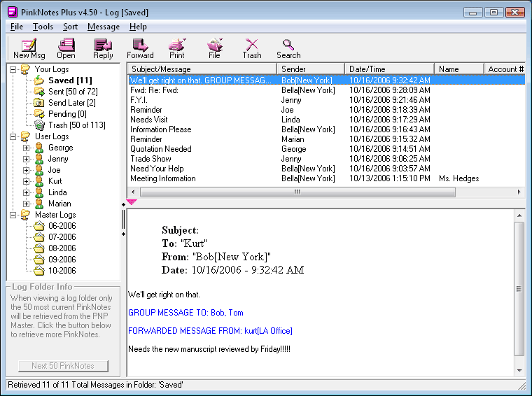Collapse the Your Logs tree node
Viewport: 532px width, 396px height.
point(13,69)
